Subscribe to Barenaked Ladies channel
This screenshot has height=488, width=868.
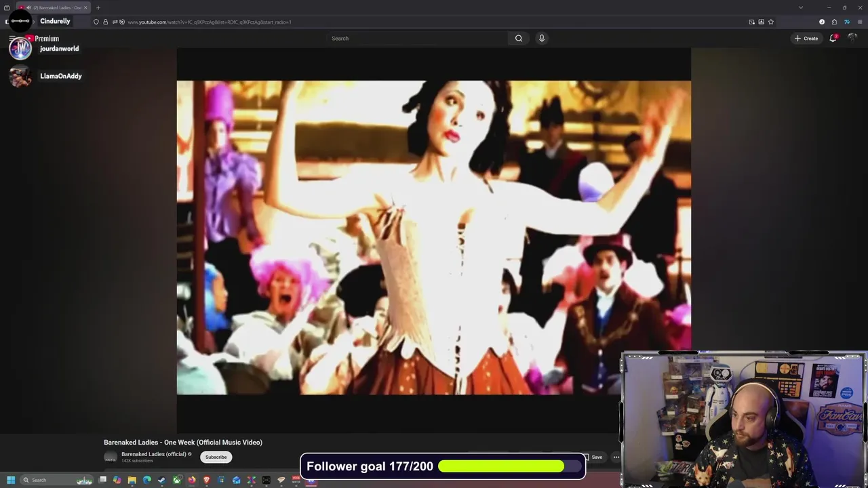[x=216, y=457]
